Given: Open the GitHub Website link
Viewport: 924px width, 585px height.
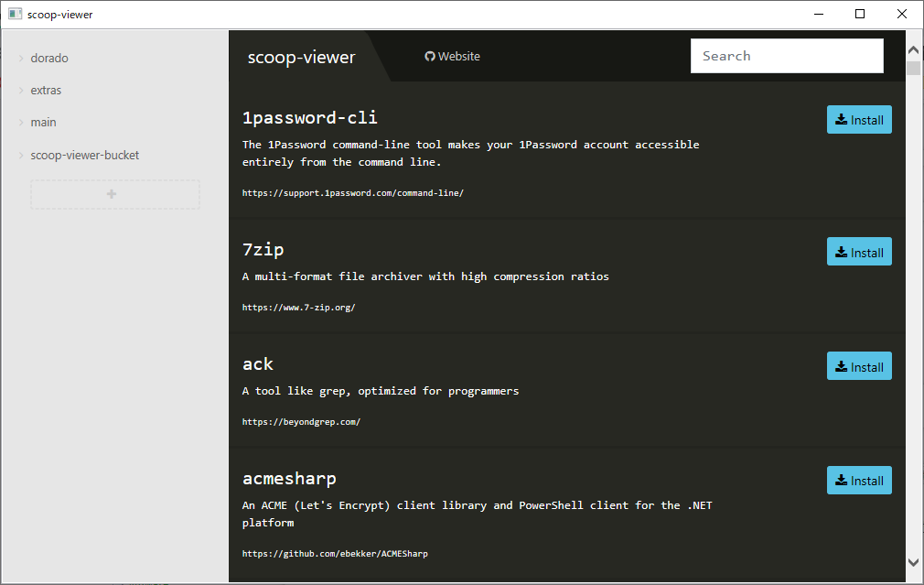Looking at the screenshot, I should [x=452, y=57].
